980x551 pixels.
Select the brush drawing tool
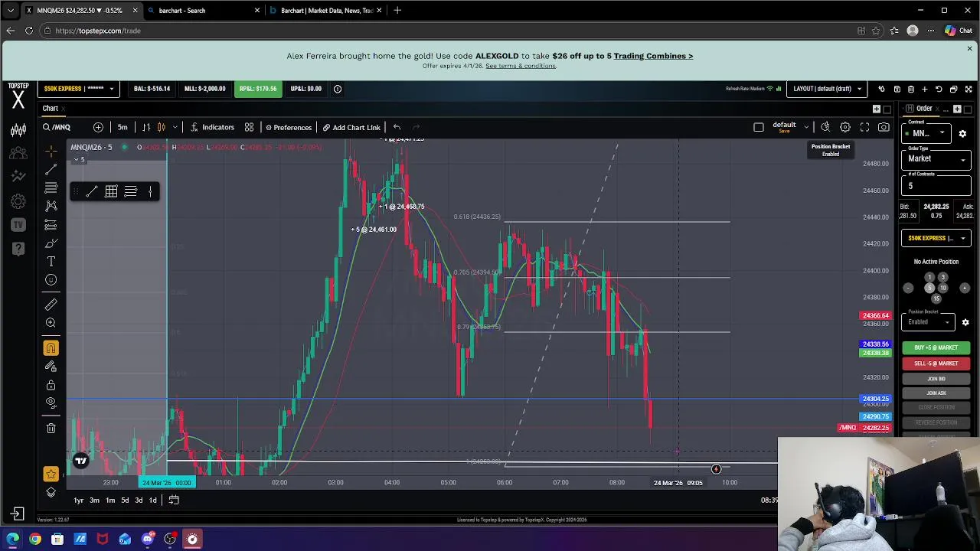click(51, 243)
